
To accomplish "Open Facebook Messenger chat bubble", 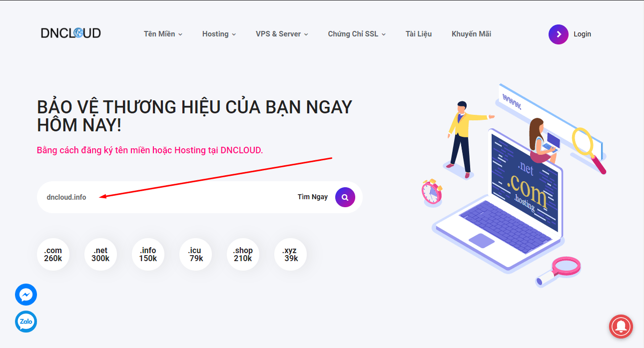I will pos(26,295).
